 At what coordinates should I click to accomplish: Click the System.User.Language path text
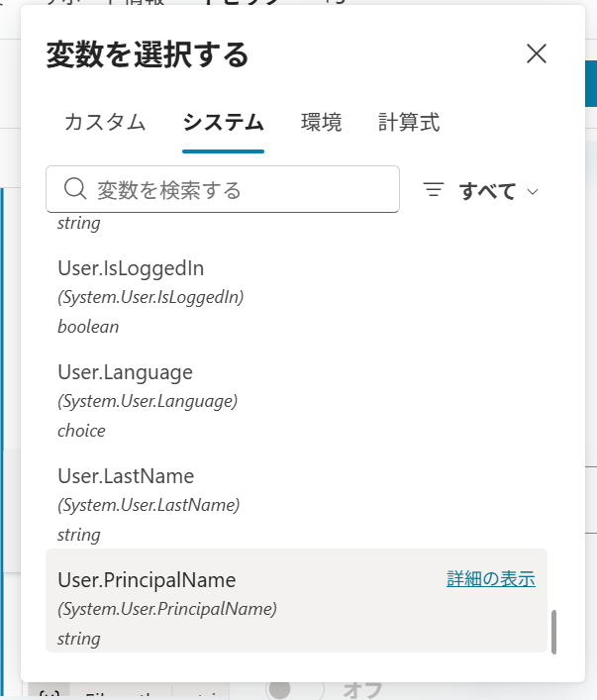click(148, 401)
